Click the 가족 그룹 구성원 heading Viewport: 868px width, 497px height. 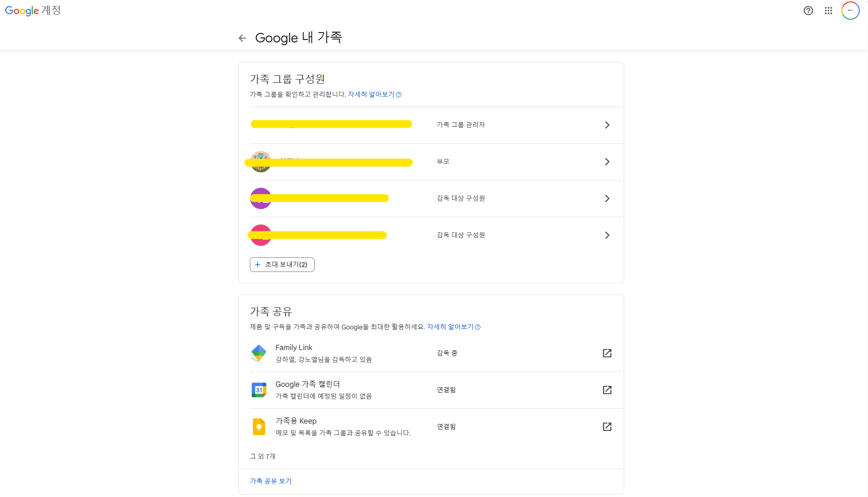click(x=287, y=79)
